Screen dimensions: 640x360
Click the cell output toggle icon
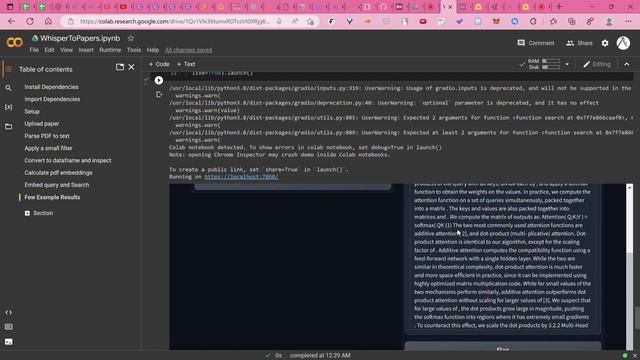pyautogui.click(x=159, y=95)
